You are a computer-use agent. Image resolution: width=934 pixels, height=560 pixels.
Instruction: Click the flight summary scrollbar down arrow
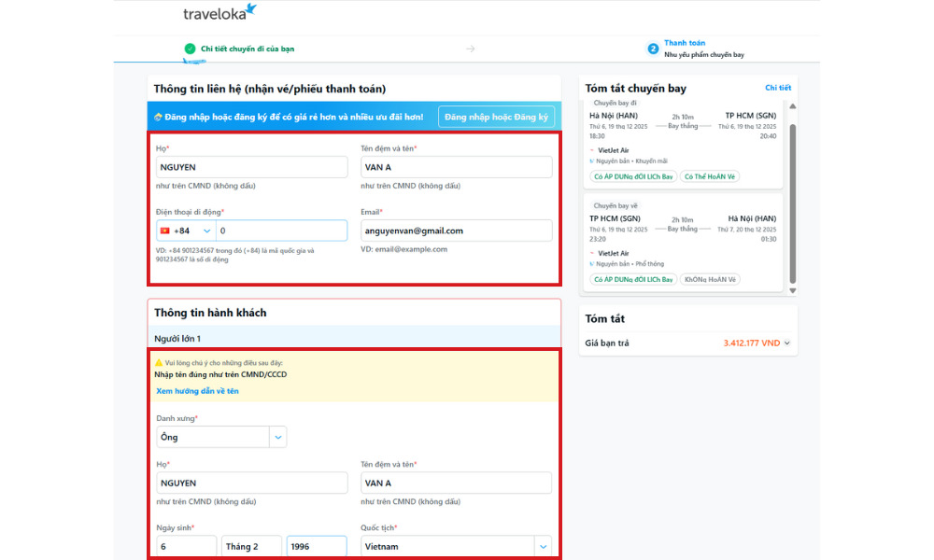coord(793,290)
